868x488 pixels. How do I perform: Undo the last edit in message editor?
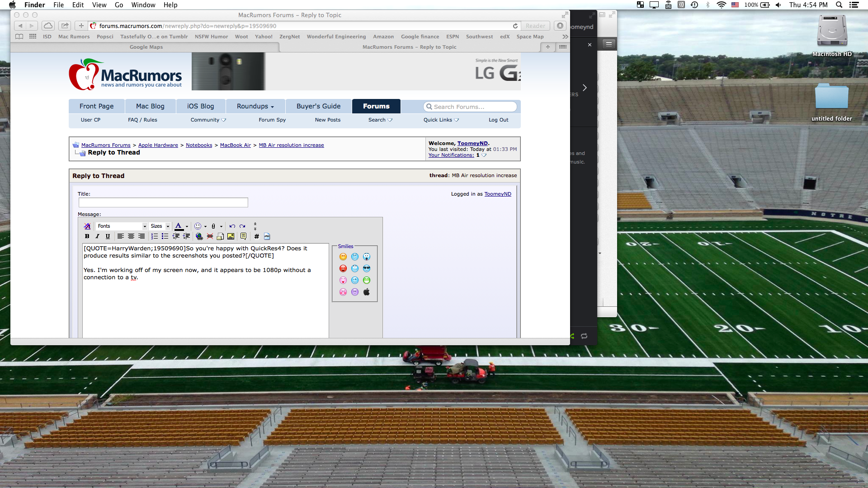(x=232, y=226)
